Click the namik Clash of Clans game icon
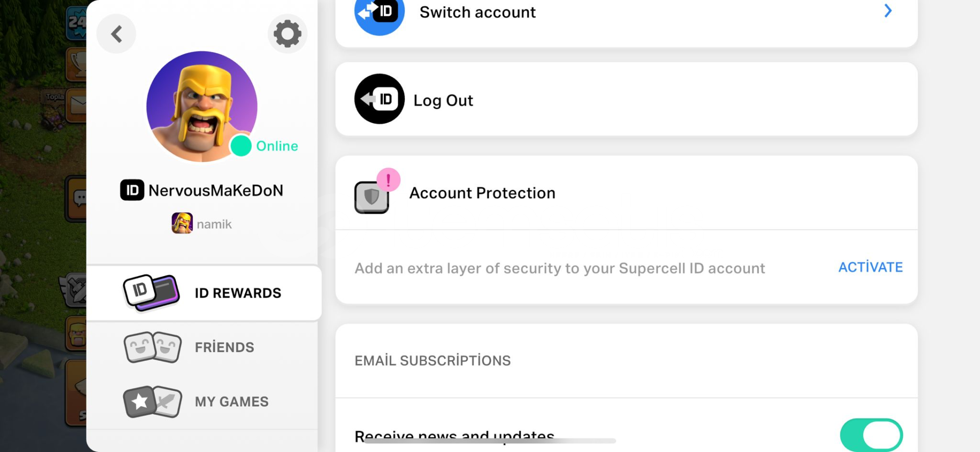Viewport: 980px width, 452px height. (x=182, y=223)
